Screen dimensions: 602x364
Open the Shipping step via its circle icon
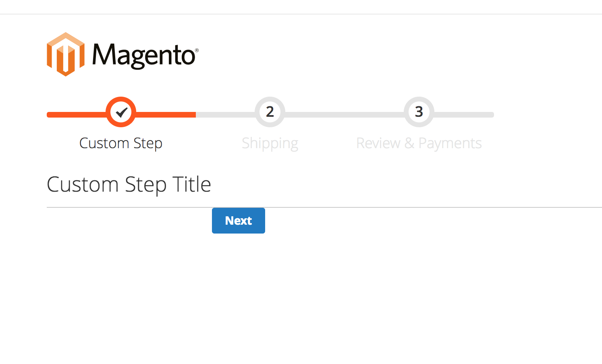coord(270,112)
